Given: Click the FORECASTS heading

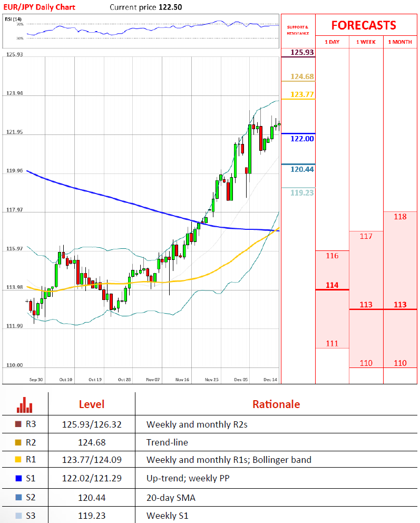Looking at the screenshot, I should (x=364, y=25).
